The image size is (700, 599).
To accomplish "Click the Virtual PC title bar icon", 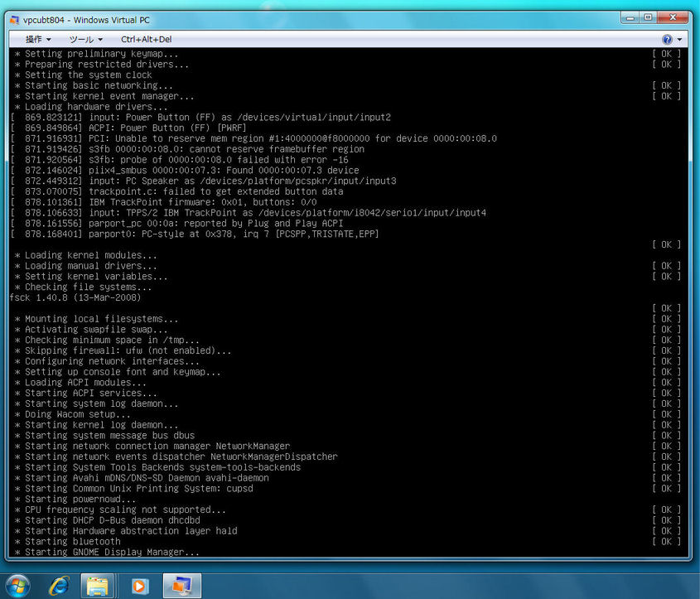I will [15, 20].
